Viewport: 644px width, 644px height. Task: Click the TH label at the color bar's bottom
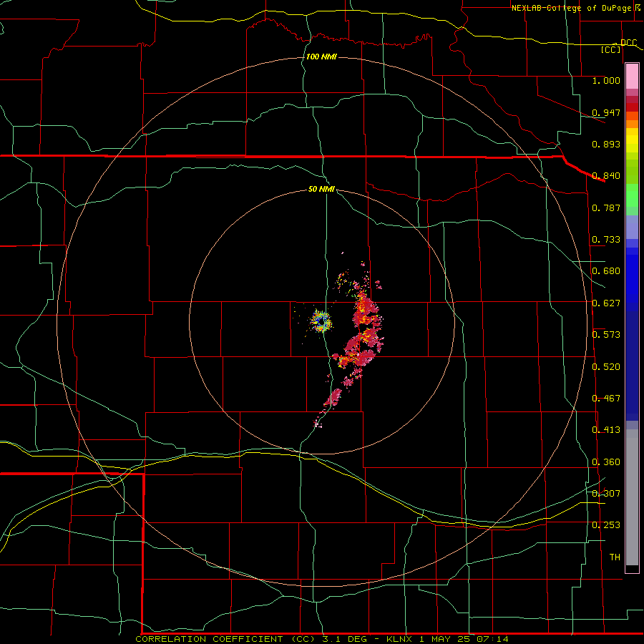coord(615,557)
